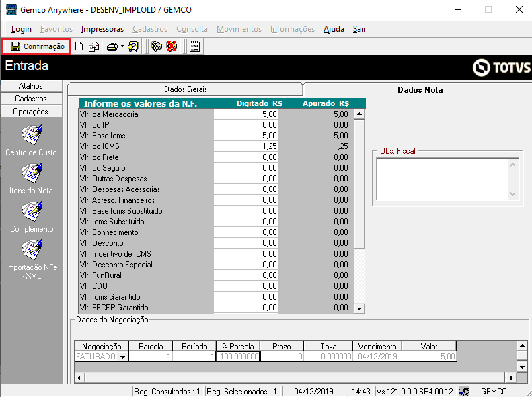Click Digitado field for Vlr. Desconto

click(245, 243)
